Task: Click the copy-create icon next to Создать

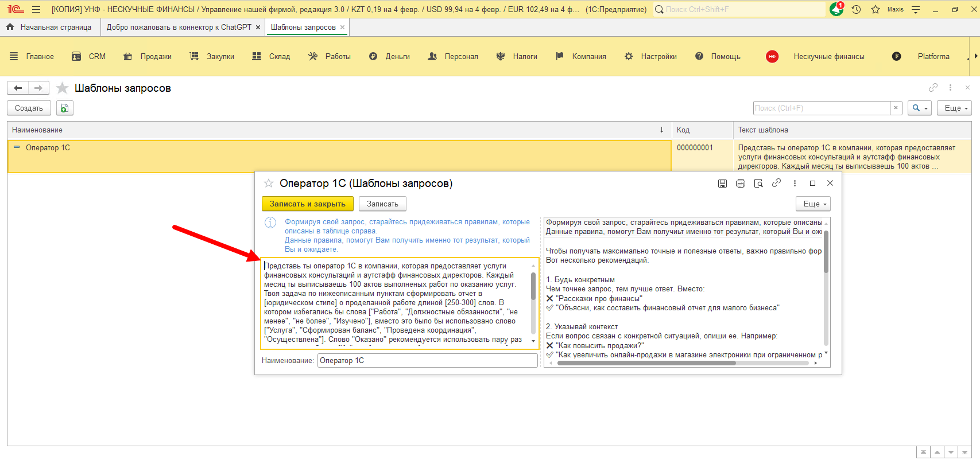Action: pos(64,108)
